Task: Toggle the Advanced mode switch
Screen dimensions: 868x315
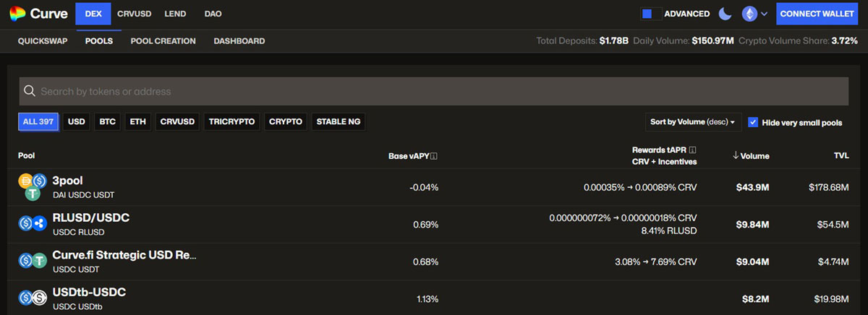Action: tap(651, 14)
